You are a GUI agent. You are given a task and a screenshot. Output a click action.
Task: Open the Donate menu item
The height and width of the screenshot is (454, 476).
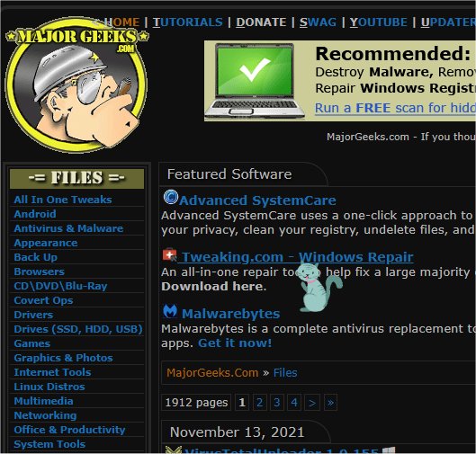tap(261, 22)
